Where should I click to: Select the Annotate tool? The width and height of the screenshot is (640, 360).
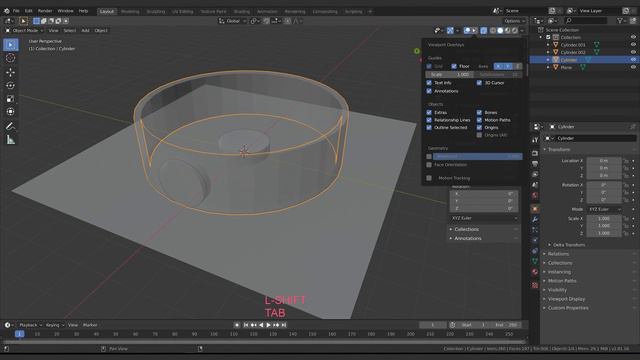coord(11,126)
